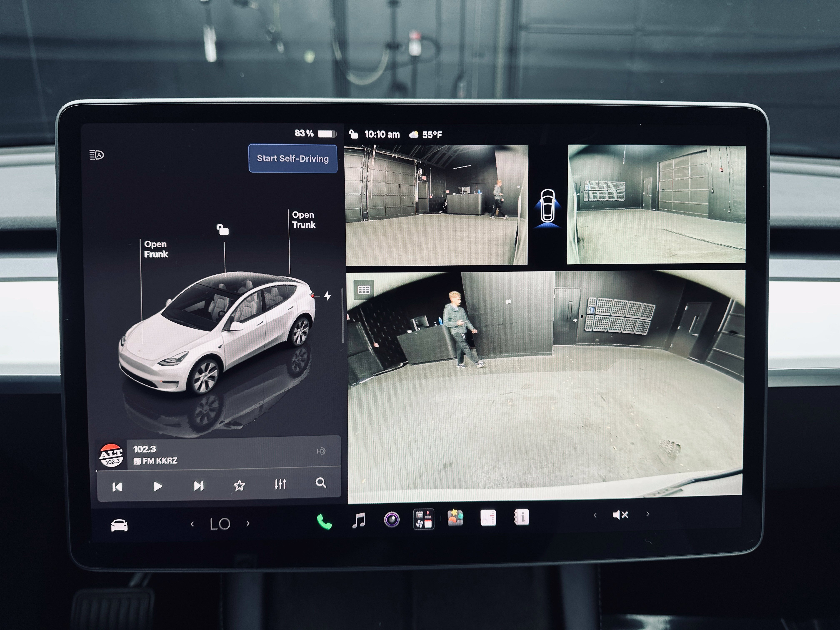Image resolution: width=840 pixels, height=630 pixels.
Task: Increase cabin temperature with right arrow
Action: pos(248,523)
